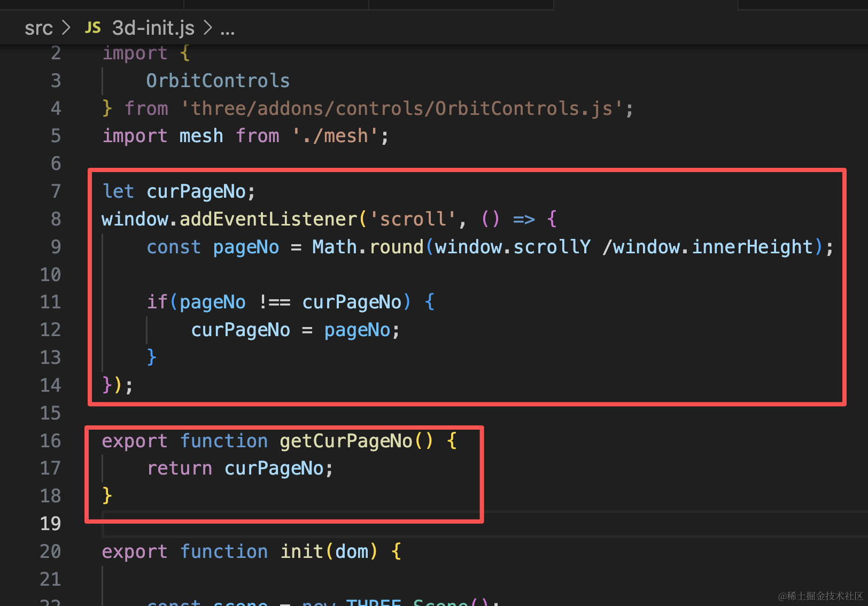Click line number 19 in the gutter
The image size is (868, 606).
click(x=50, y=524)
